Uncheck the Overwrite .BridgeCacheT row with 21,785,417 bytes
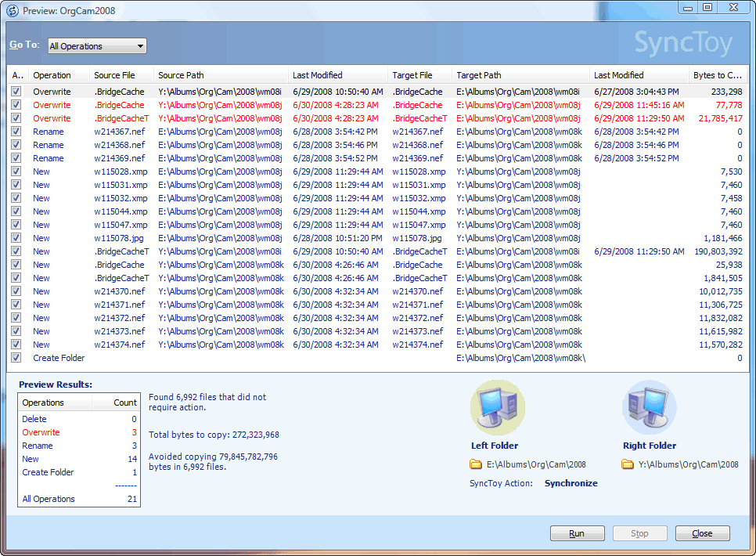The width and height of the screenshot is (756, 556). point(16,117)
